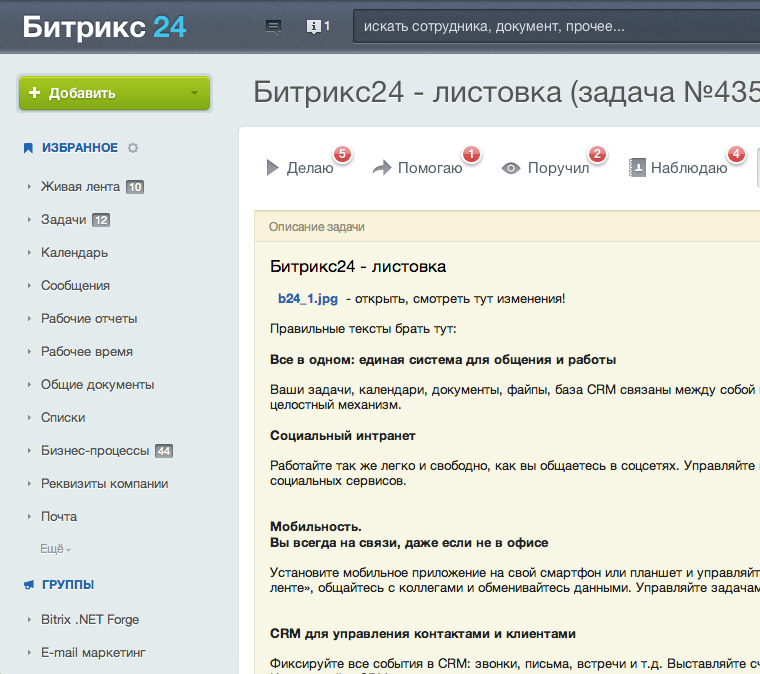Expand the arrow beside Списки
The width and height of the screenshot is (760, 674).
[29, 417]
